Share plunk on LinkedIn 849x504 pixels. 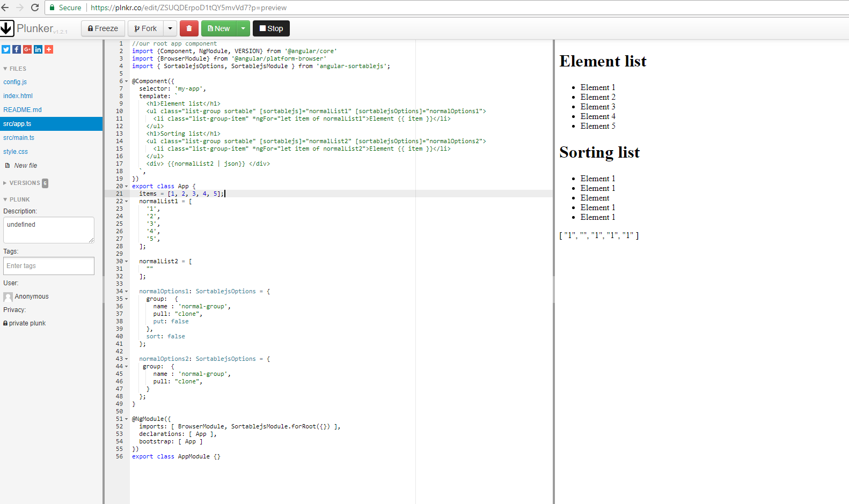click(x=38, y=49)
